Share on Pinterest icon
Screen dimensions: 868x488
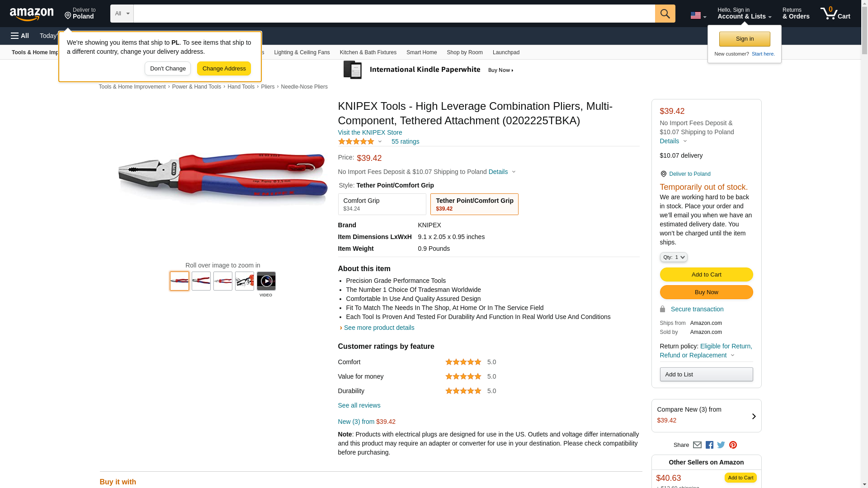pyautogui.click(x=733, y=445)
